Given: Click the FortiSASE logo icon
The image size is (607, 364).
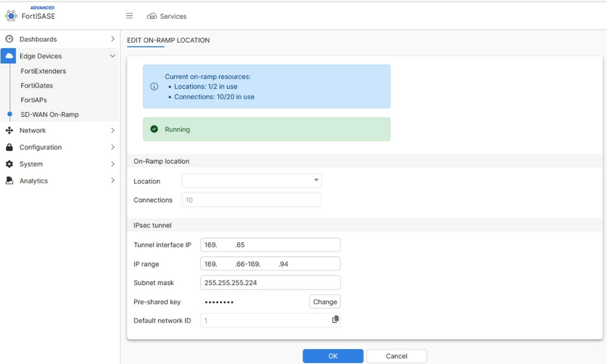Looking at the screenshot, I should click(11, 15).
